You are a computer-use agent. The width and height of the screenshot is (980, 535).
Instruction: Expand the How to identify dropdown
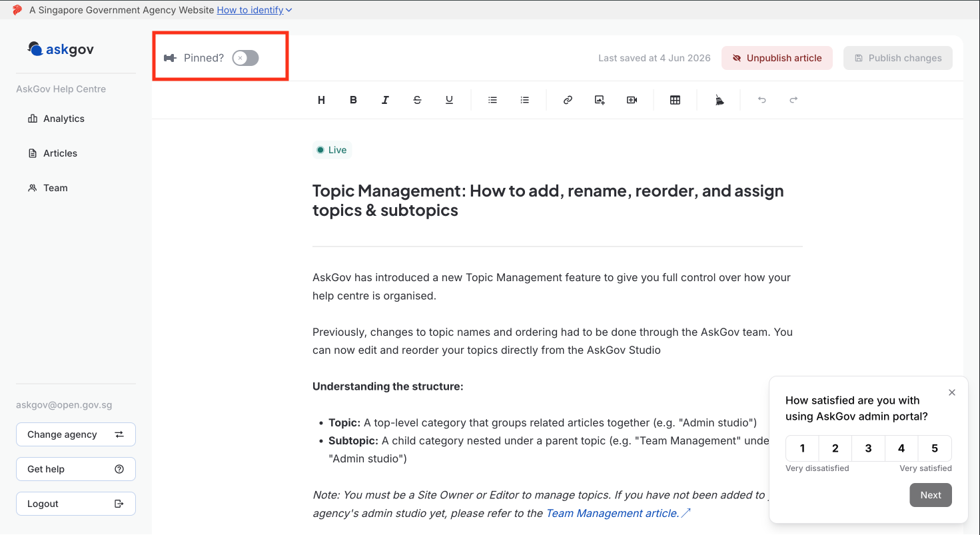click(x=254, y=10)
